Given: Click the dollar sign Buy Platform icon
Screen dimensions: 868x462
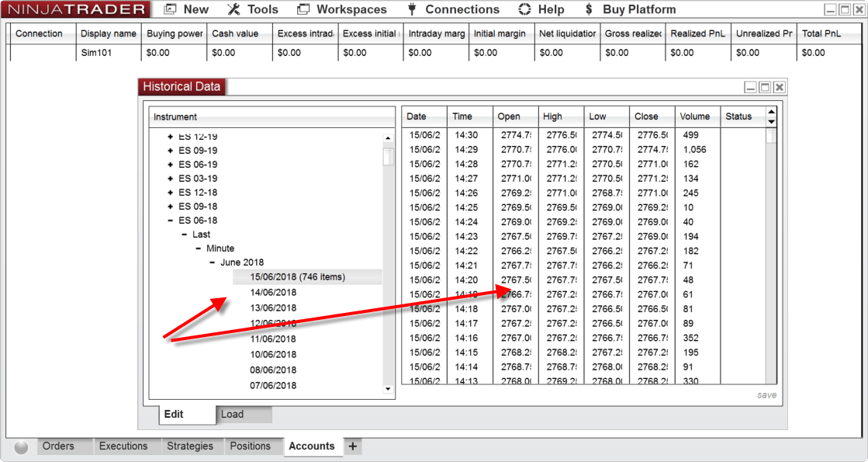Looking at the screenshot, I should (x=589, y=9).
